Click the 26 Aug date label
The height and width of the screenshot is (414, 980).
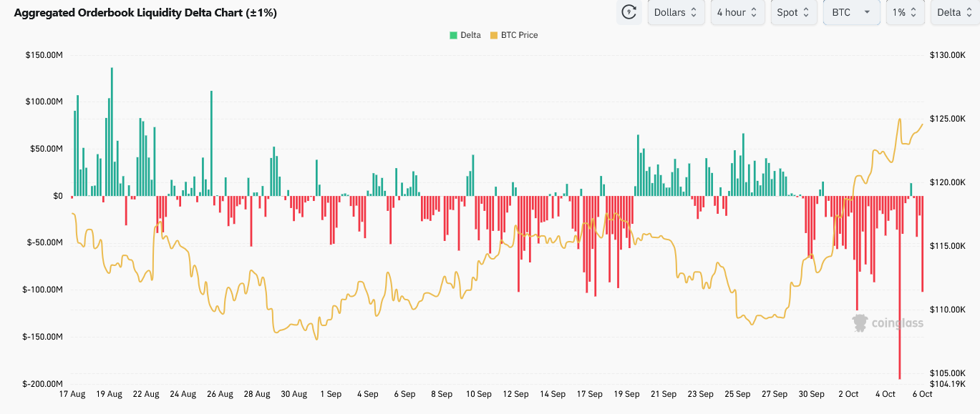pos(220,394)
